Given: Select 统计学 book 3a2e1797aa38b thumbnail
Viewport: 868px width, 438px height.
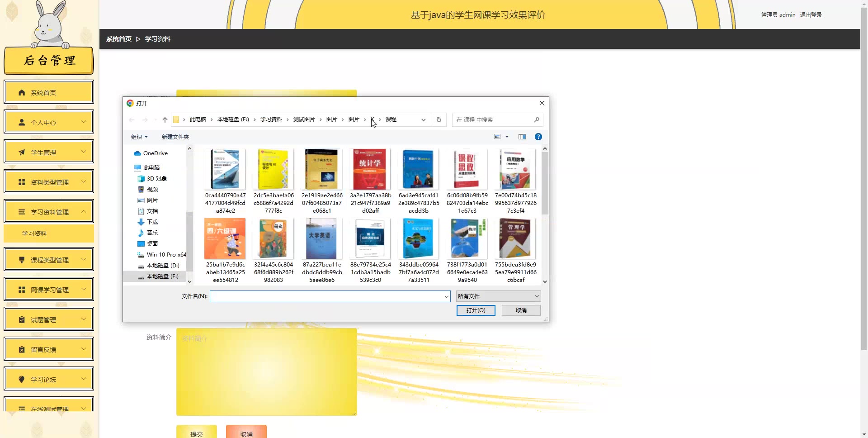Looking at the screenshot, I should tap(370, 169).
